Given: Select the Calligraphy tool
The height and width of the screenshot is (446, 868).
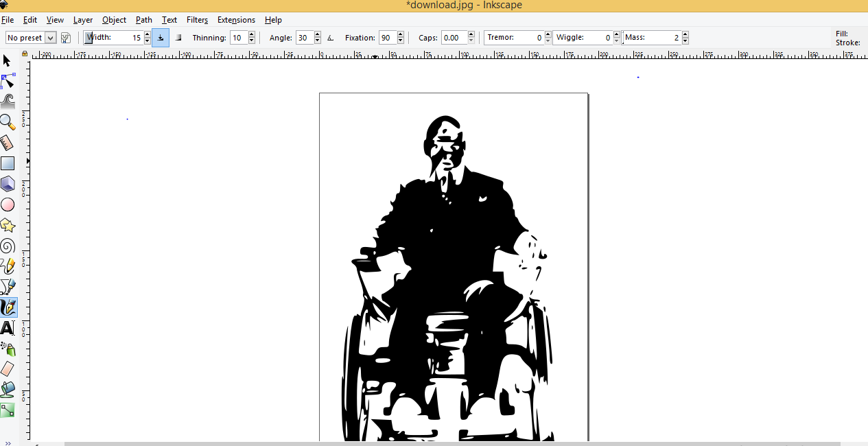Looking at the screenshot, I should click(x=8, y=307).
